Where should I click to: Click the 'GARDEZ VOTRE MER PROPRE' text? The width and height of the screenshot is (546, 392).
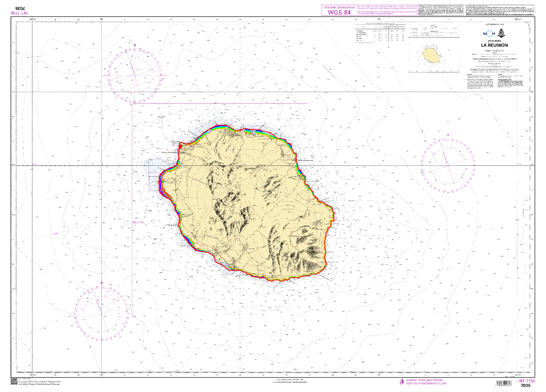(424, 380)
